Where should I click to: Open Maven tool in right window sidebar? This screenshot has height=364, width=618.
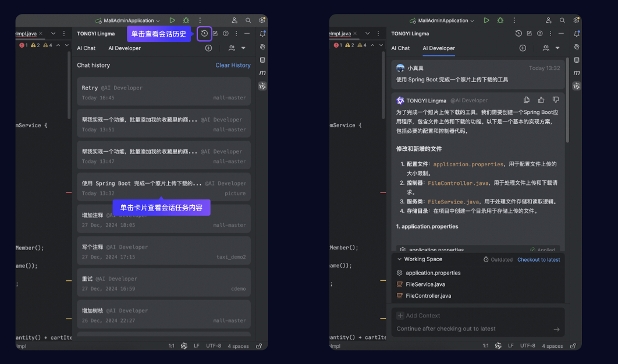tap(576, 73)
